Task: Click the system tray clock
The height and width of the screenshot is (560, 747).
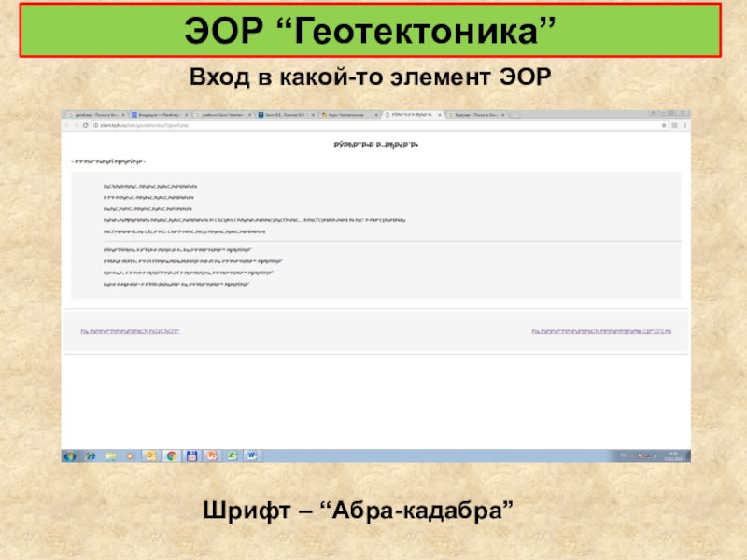Action: [672, 456]
